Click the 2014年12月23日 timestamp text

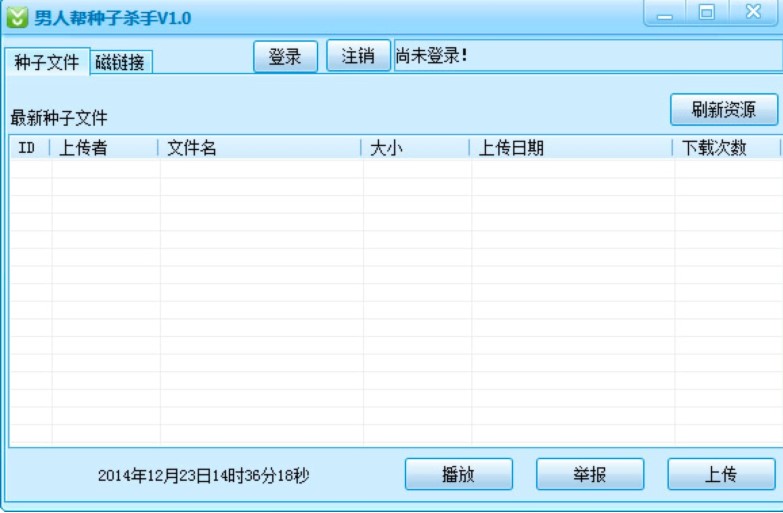point(204,475)
